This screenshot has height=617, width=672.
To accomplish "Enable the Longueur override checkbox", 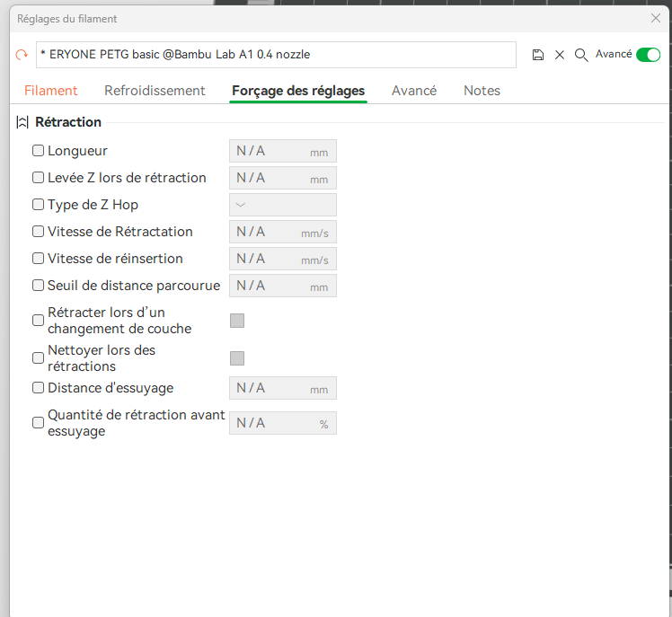I will 38,150.
